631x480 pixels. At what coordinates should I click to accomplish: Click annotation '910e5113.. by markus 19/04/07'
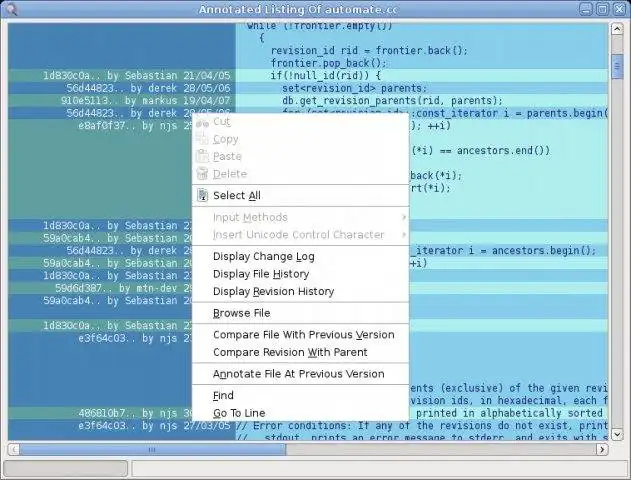click(x=146, y=101)
